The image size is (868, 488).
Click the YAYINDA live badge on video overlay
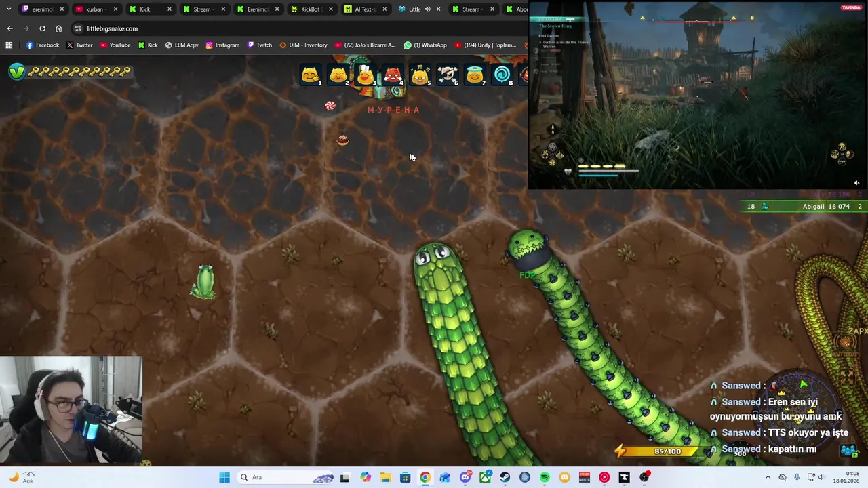(850, 7)
